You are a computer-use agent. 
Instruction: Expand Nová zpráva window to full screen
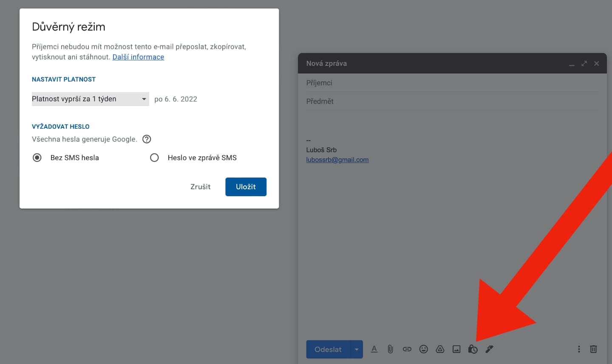tap(584, 63)
